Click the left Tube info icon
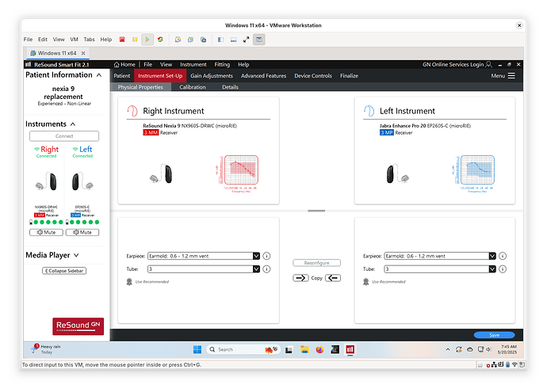Screen dimensions: 547x392 pos(503,269)
